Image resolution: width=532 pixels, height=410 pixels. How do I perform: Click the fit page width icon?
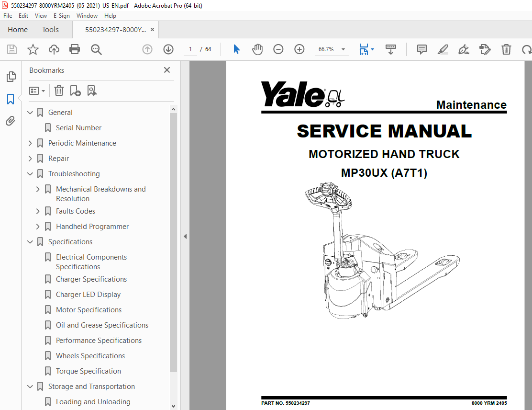point(364,50)
